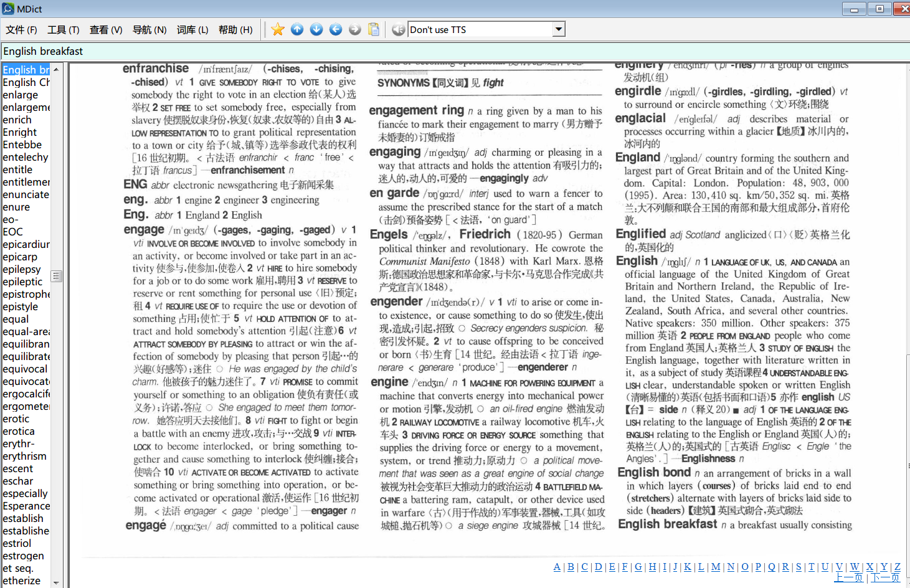Select "epicarp" in the word list
Image resolution: width=910 pixels, height=588 pixels.
[20, 257]
